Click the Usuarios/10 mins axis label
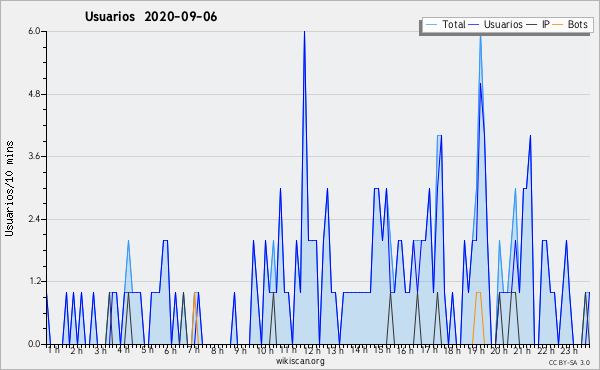 click(x=10, y=188)
